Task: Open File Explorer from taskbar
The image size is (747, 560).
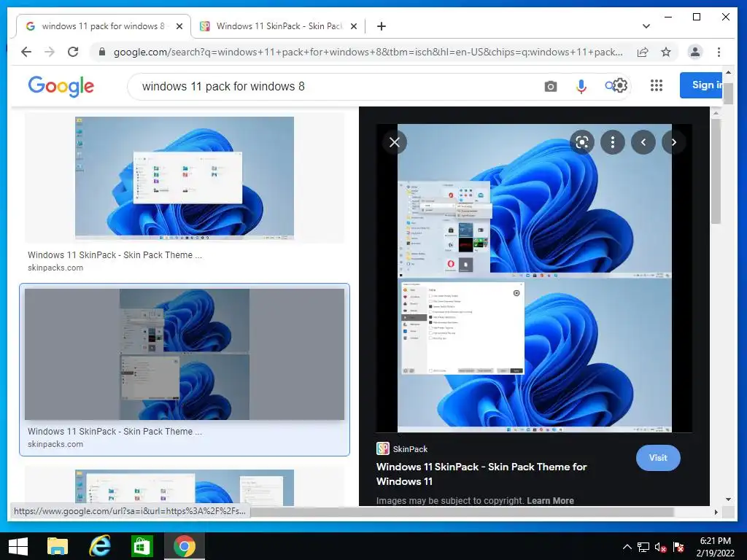Action: (58, 547)
